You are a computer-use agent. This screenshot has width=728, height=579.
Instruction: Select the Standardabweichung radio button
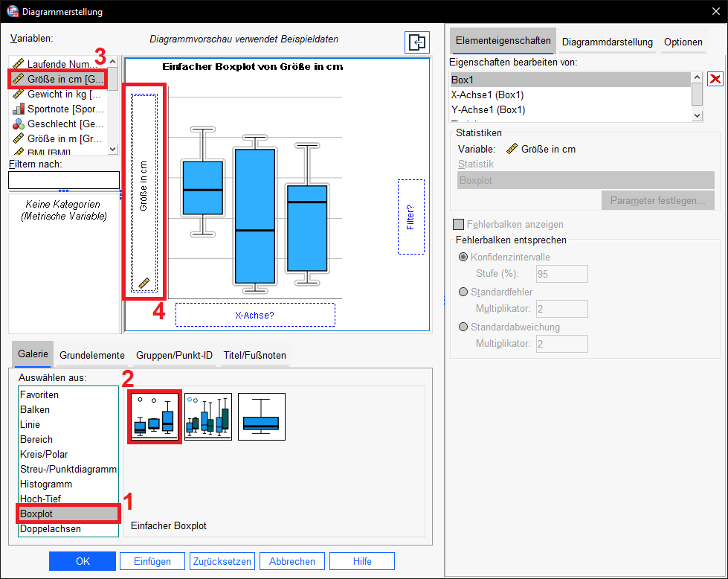pos(463,327)
